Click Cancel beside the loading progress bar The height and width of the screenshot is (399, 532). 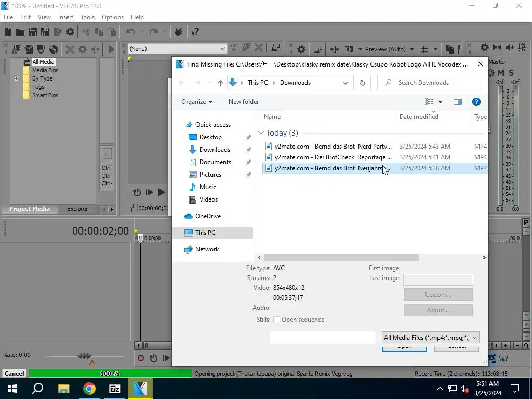(14, 374)
